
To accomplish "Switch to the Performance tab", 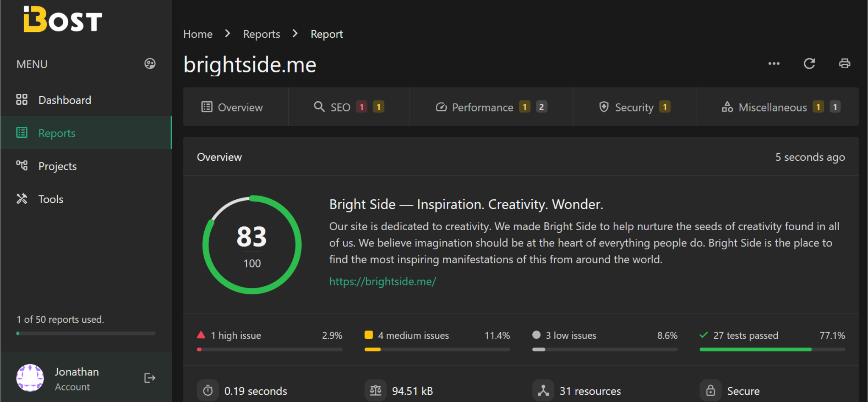I will [x=491, y=107].
